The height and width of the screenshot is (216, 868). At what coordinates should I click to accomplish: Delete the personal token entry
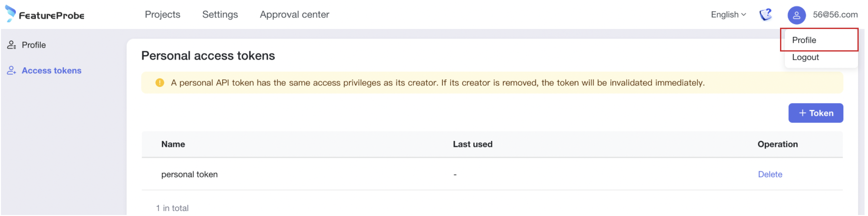click(770, 174)
